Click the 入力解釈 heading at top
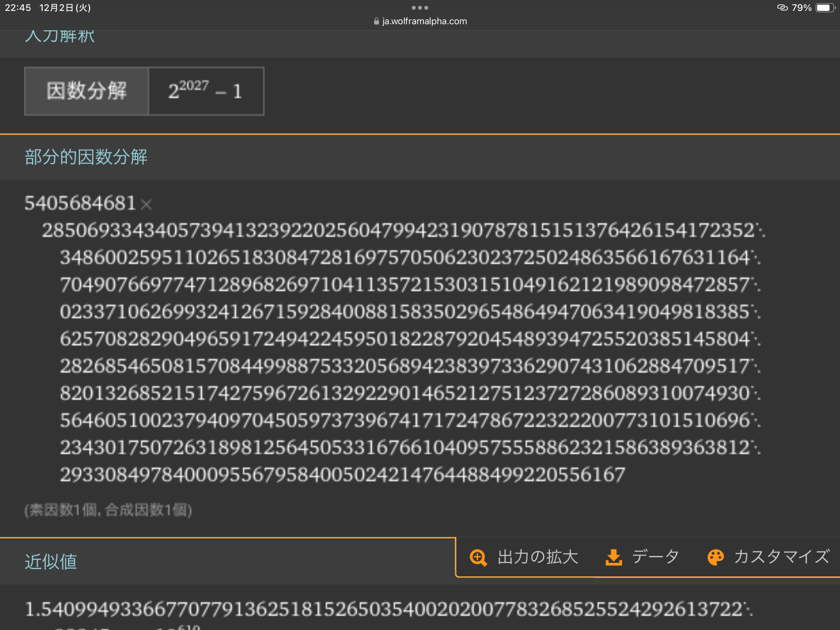Viewport: 840px width, 630px height. (59, 37)
